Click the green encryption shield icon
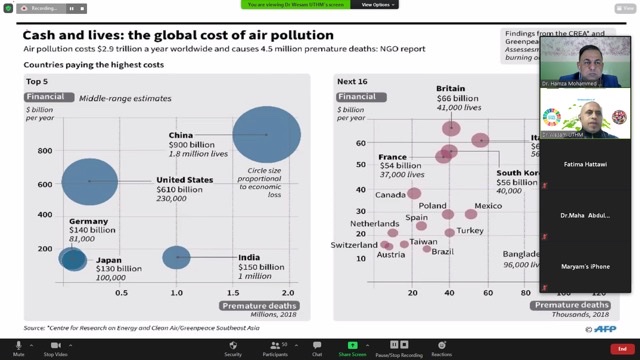 8,8
